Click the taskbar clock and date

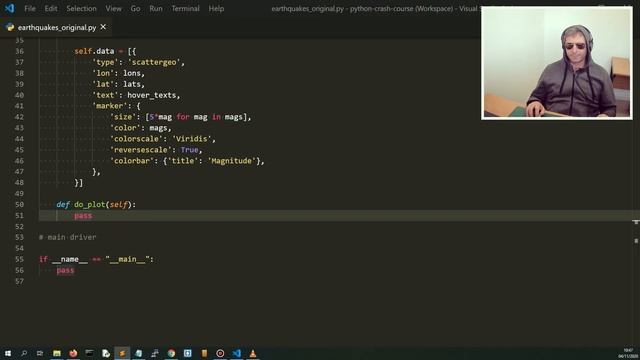628,353
